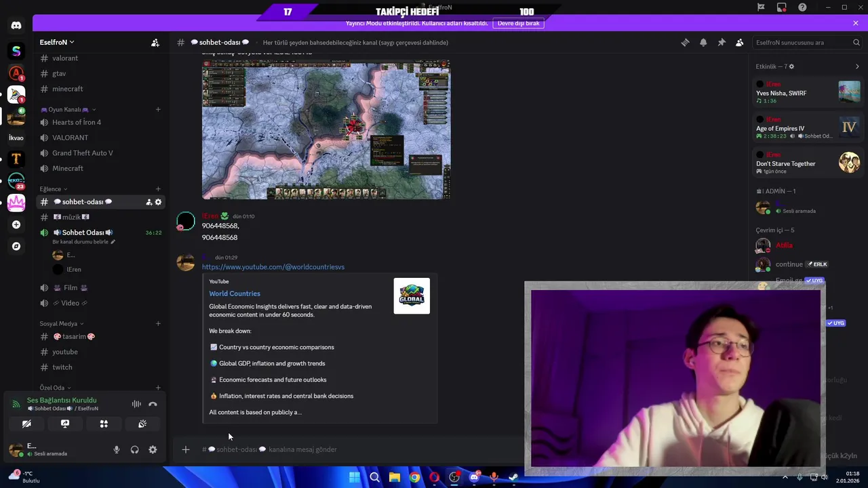Open noise suppression waveform icon
Image resolution: width=868 pixels, height=488 pixels.
pyautogui.click(x=136, y=404)
